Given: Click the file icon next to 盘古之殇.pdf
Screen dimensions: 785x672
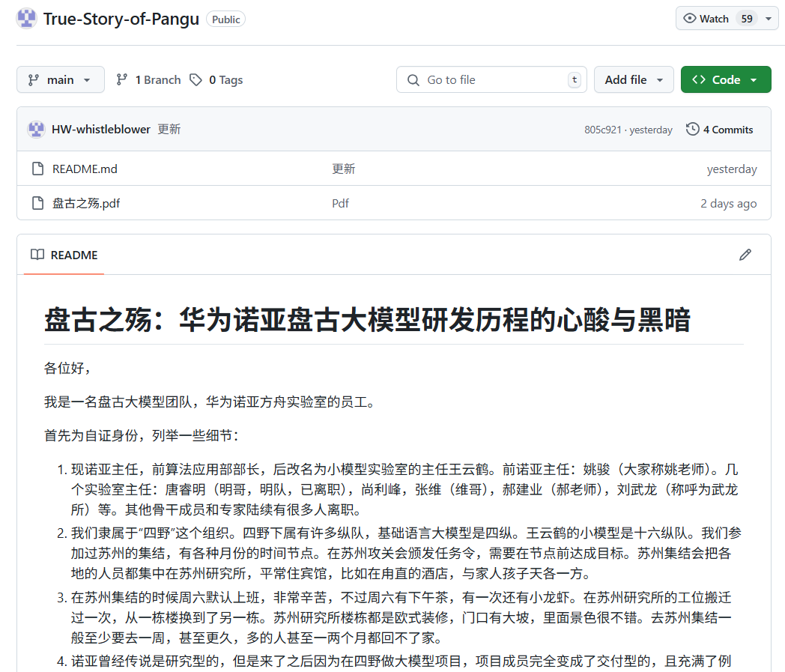Looking at the screenshot, I should [x=37, y=203].
